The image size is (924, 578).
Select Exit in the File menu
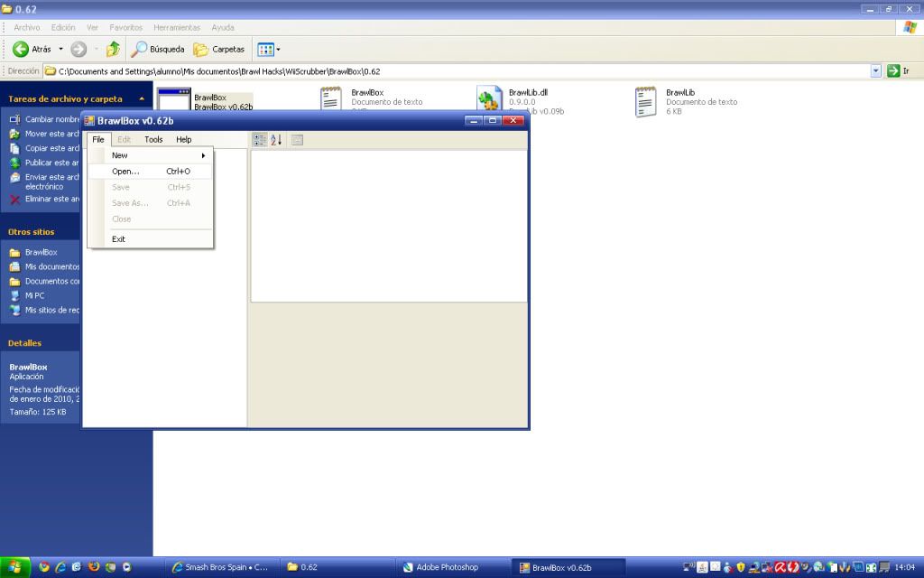pos(119,239)
